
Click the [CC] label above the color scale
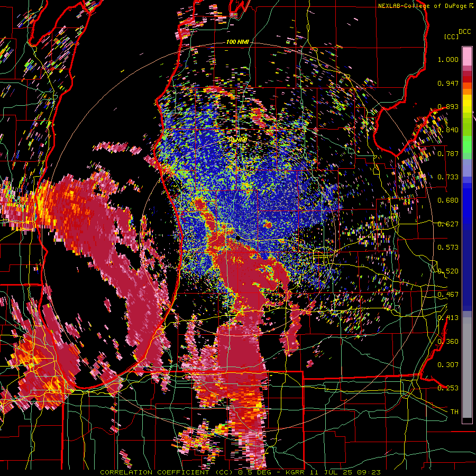(451, 36)
